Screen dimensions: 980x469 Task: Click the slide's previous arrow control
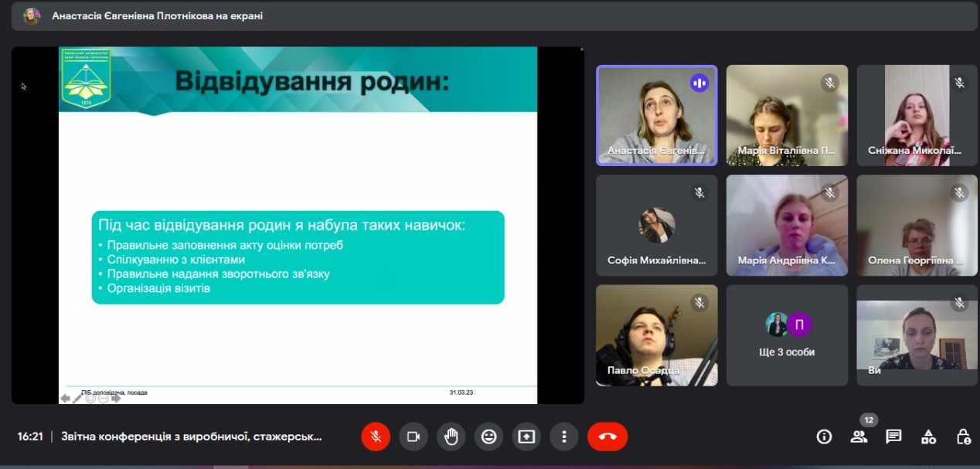pos(65,399)
